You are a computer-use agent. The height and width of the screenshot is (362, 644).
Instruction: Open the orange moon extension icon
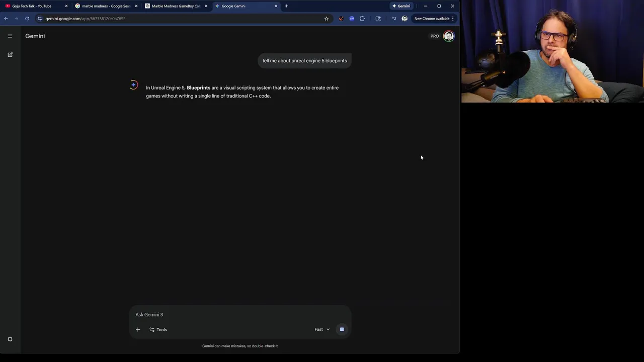(x=341, y=19)
